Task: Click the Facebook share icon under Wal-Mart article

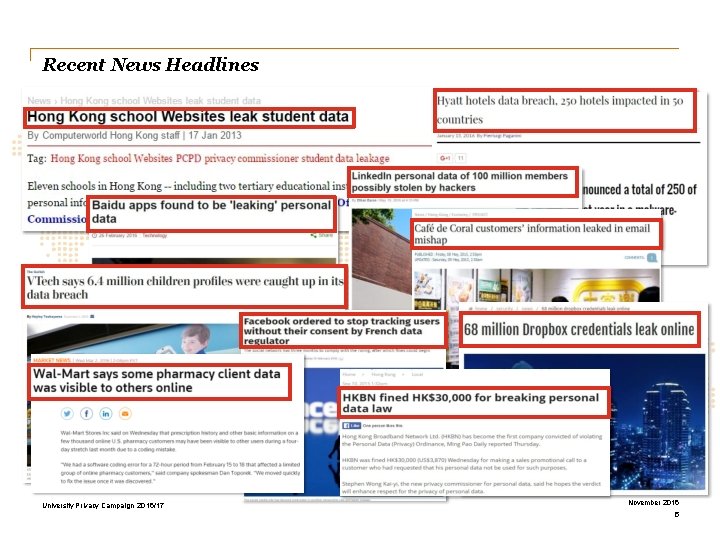Action: click(x=86, y=414)
